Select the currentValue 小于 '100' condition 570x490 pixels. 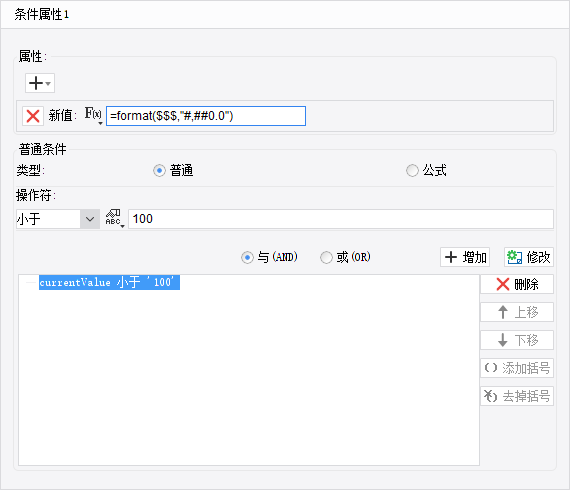click(109, 282)
